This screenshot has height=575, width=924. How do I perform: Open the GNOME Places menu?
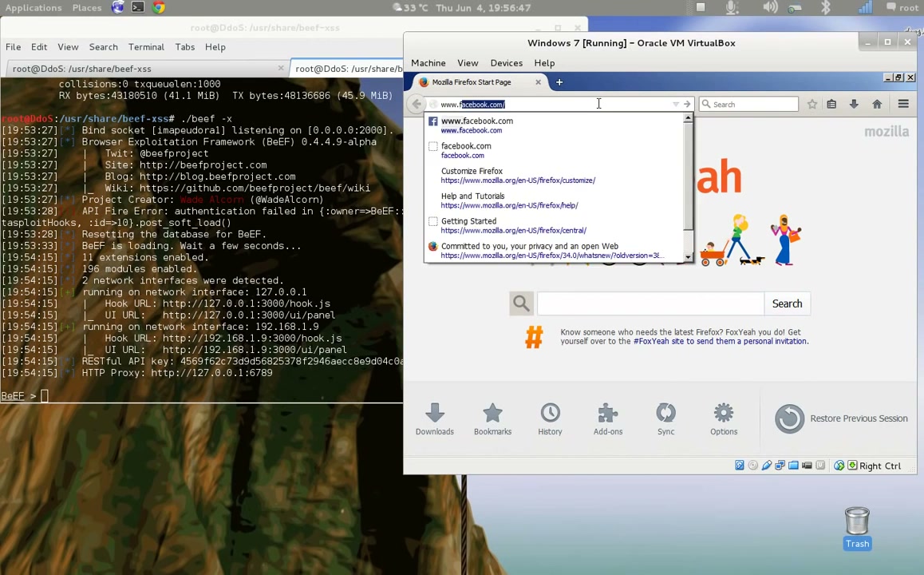[87, 8]
